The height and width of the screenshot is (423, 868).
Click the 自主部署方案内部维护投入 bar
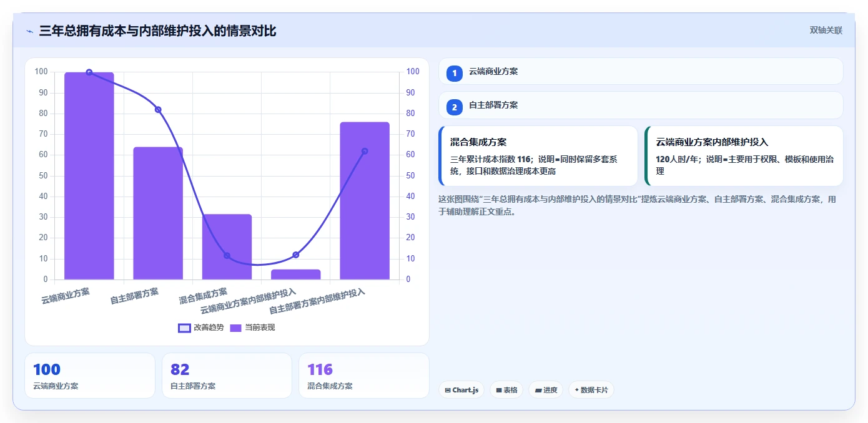click(365, 201)
